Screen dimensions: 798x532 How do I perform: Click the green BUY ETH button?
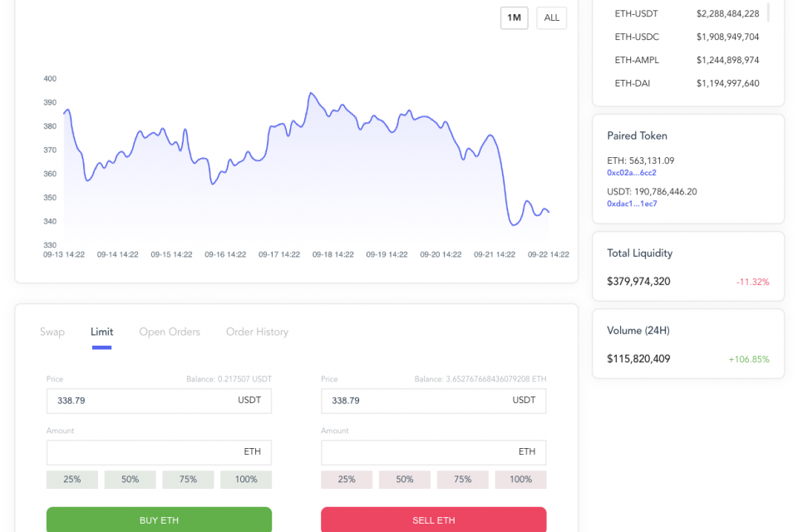[159, 520]
